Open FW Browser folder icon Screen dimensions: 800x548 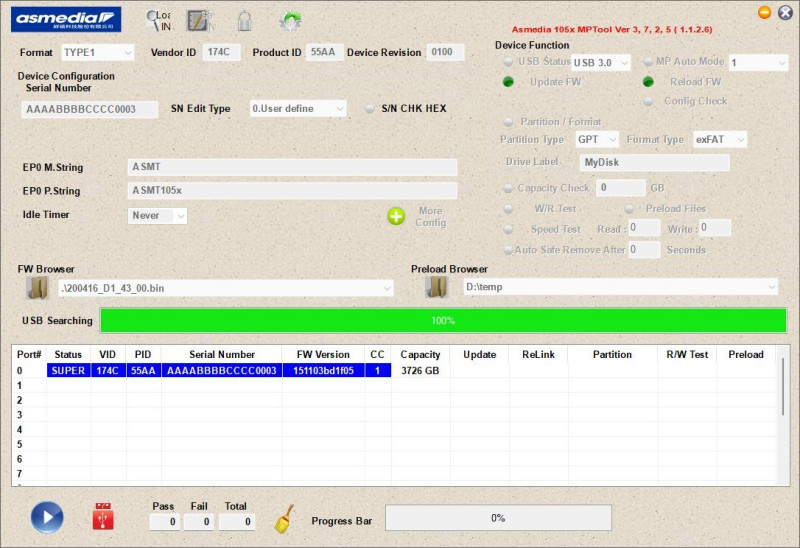click(37, 288)
